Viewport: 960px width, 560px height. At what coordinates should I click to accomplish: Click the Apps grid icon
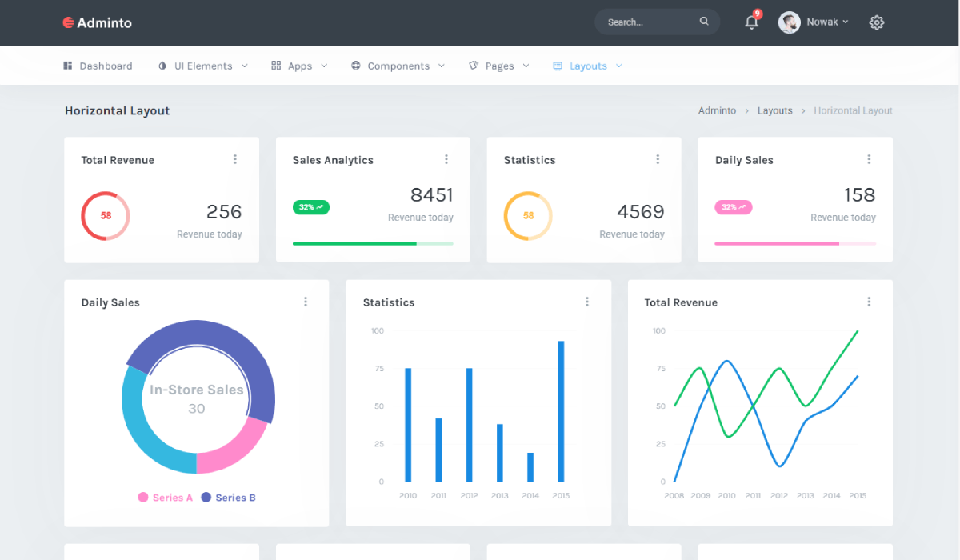[x=276, y=66]
